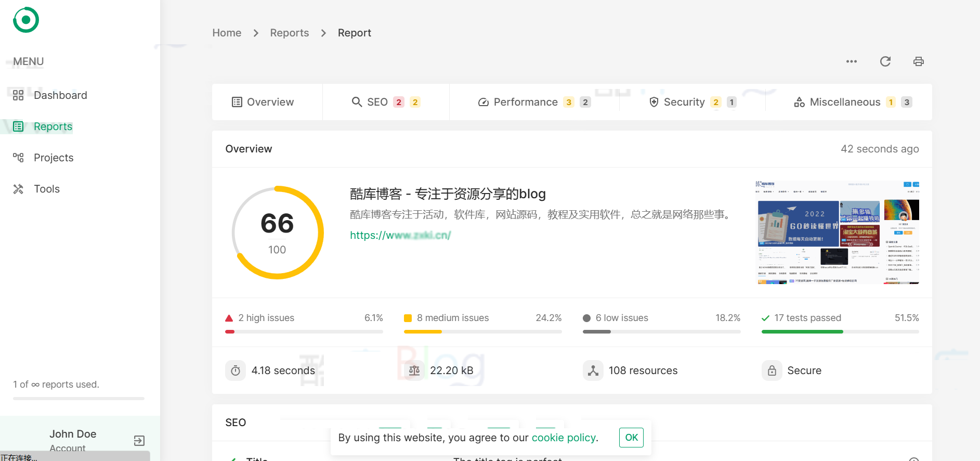Viewport: 980px width, 461px height.
Task: Click the reports used progress bar
Action: (79, 399)
